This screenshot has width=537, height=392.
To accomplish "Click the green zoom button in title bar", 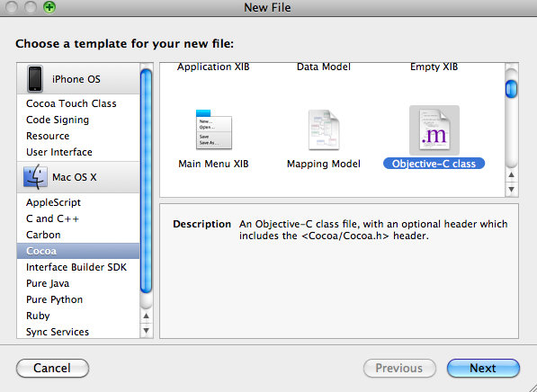I will click(x=49, y=7).
